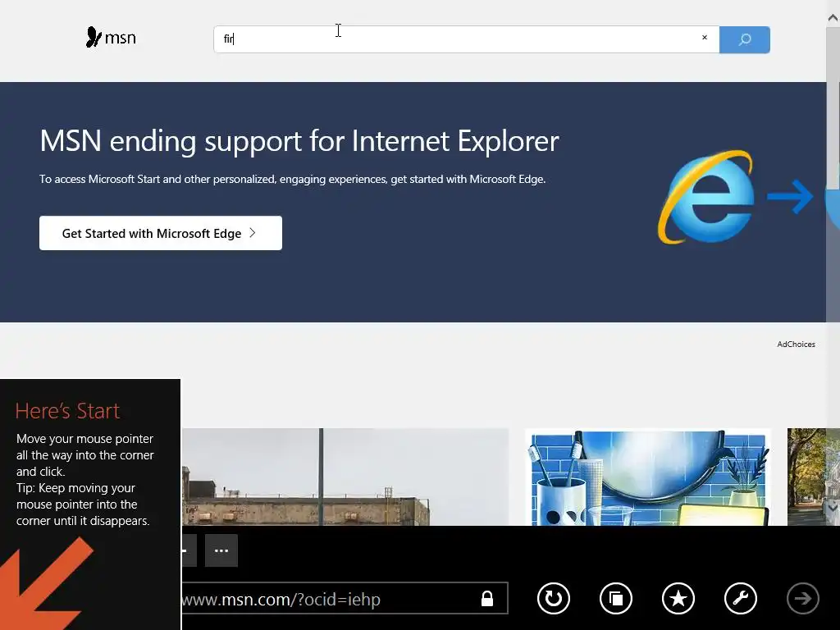The width and height of the screenshot is (840, 630).
Task: Click the scrollbar down arrow
Action: coord(833,506)
